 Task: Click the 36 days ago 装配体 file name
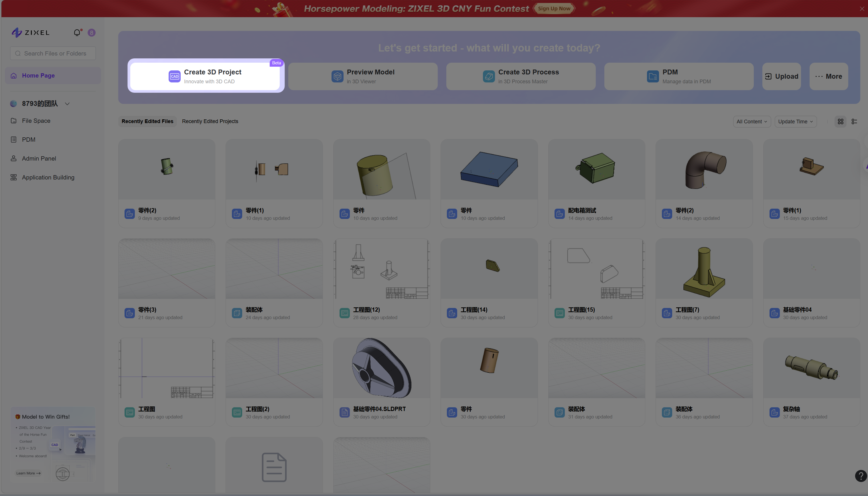point(684,409)
